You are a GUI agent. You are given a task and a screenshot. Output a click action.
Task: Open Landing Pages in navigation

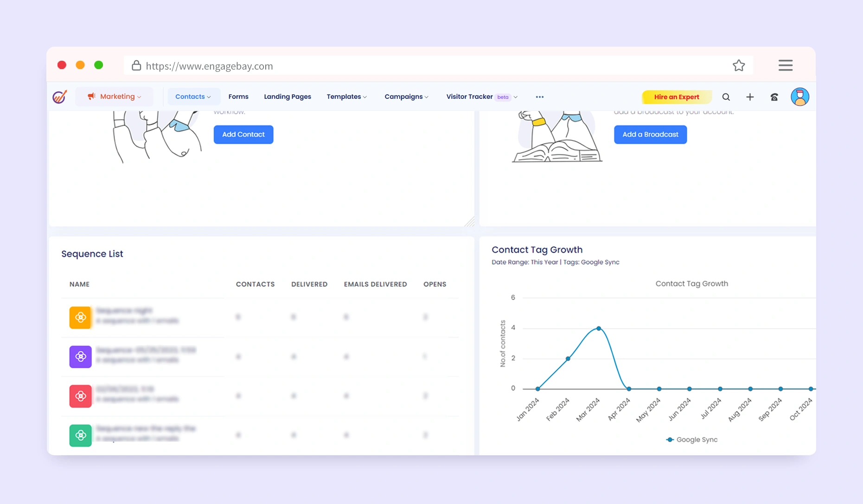coord(288,96)
